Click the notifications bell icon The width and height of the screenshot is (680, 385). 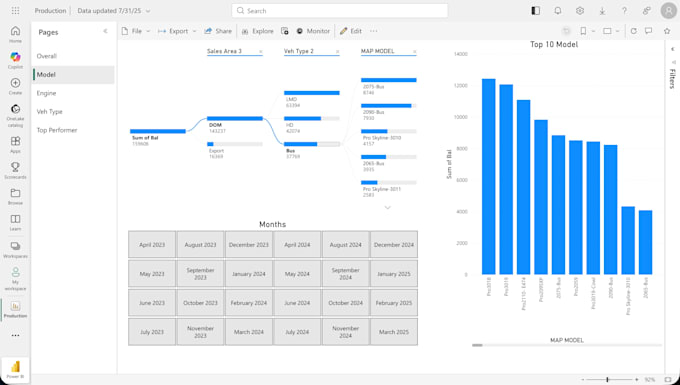558,11
